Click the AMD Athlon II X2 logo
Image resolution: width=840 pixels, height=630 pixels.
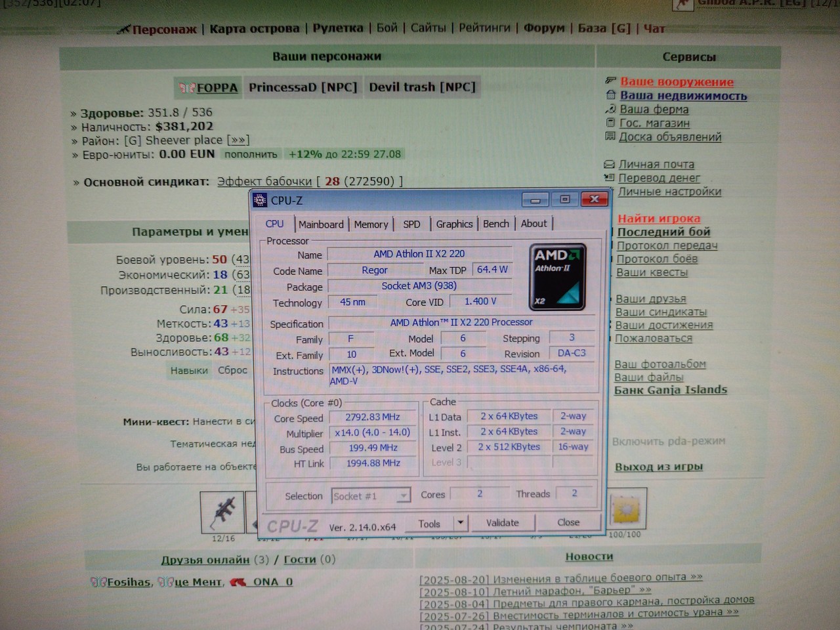[x=557, y=278]
